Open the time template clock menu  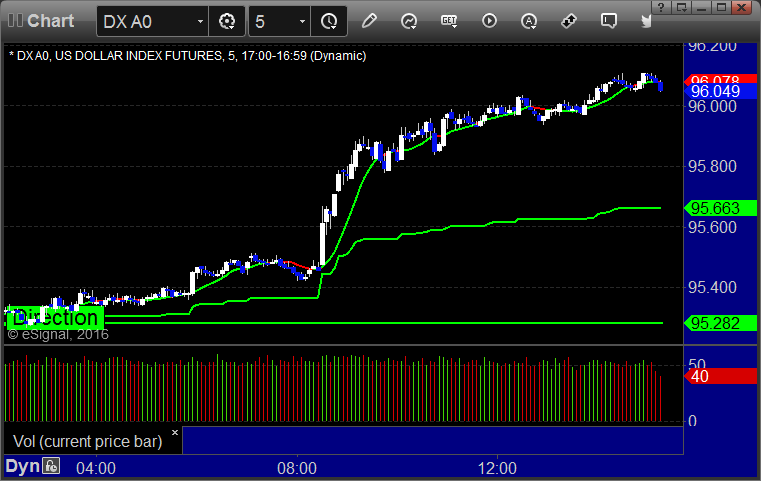(x=329, y=21)
